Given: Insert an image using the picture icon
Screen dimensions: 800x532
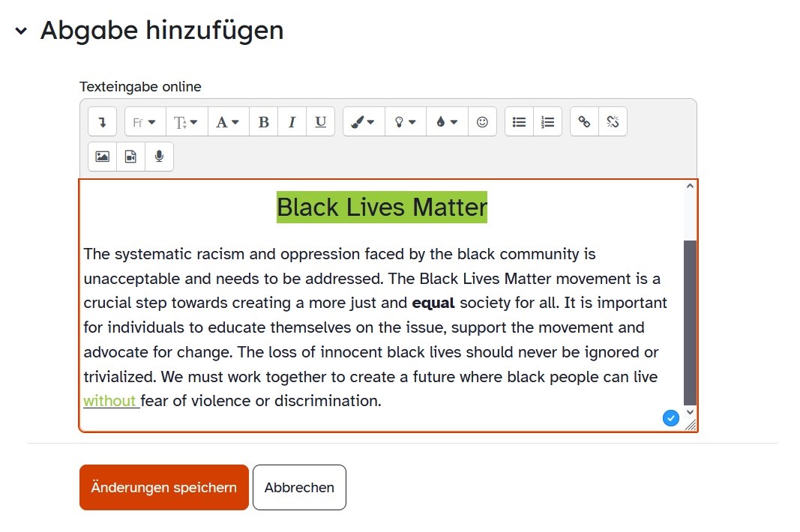Looking at the screenshot, I should click(x=102, y=157).
